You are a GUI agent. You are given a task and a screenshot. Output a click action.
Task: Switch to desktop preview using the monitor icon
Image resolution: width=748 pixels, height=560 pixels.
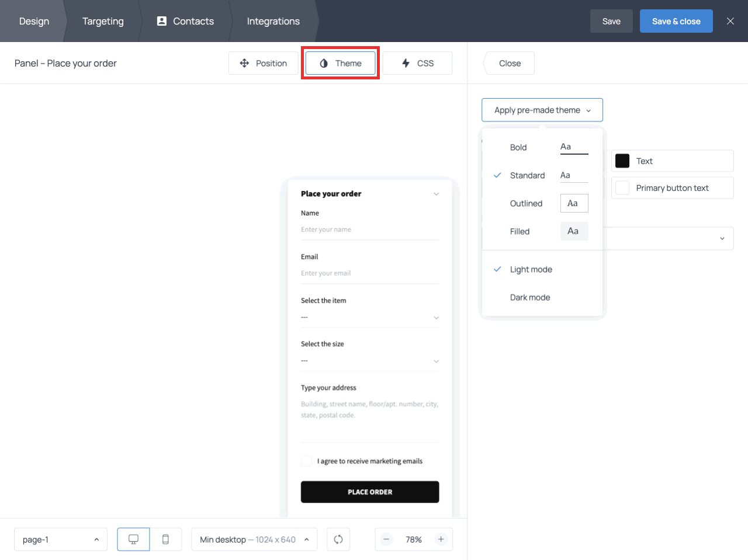(133, 539)
